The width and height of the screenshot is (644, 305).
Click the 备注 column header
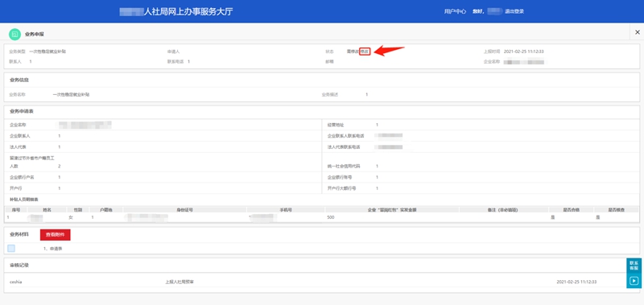tap(504, 210)
